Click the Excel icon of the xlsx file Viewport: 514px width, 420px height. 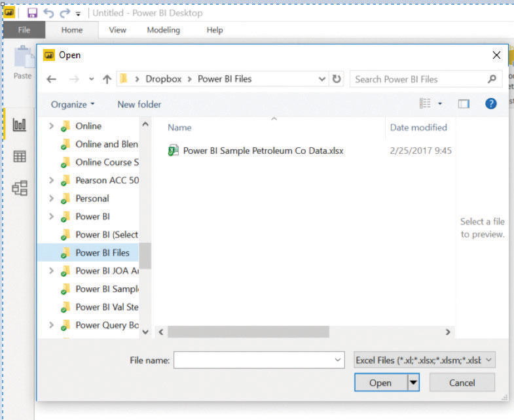point(174,150)
